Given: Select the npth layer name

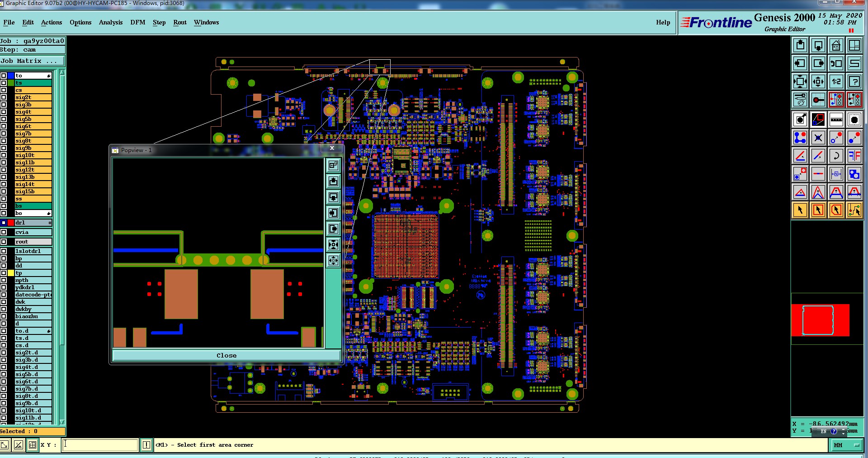Looking at the screenshot, I should (x=33, y=280).
